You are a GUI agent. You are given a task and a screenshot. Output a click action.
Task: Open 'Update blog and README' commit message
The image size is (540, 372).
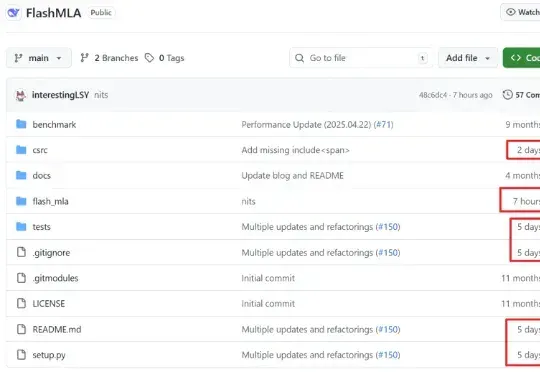point(293,176)
